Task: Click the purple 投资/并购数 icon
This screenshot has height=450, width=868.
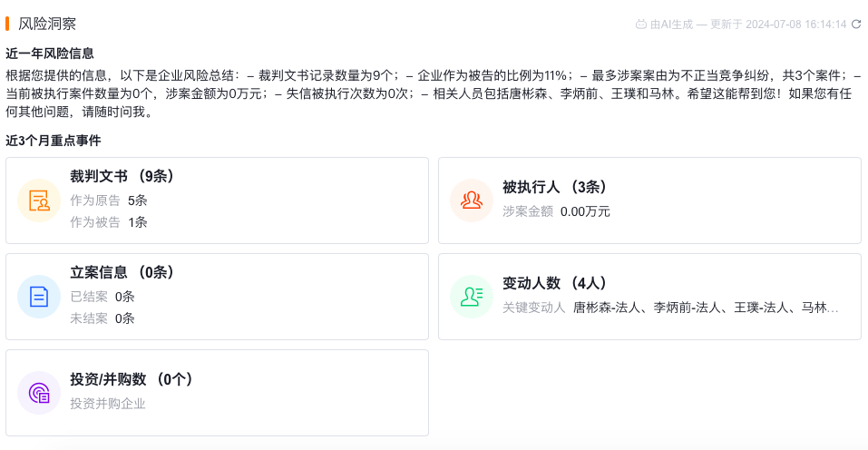Action: click(39, 393)
